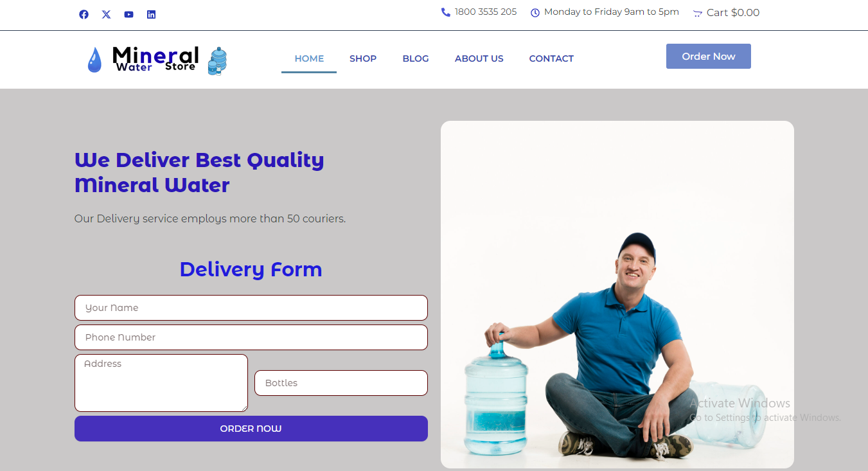The height and width of the screenshot is (471, 868).
Task: Focus the Phone Number field
Action: point(251,337)
